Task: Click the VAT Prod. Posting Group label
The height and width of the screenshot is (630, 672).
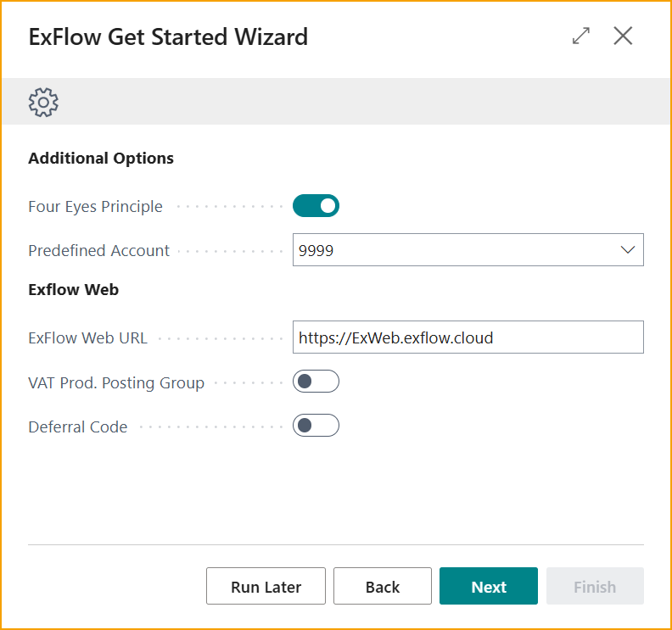Action: click(x=116, y=383)
